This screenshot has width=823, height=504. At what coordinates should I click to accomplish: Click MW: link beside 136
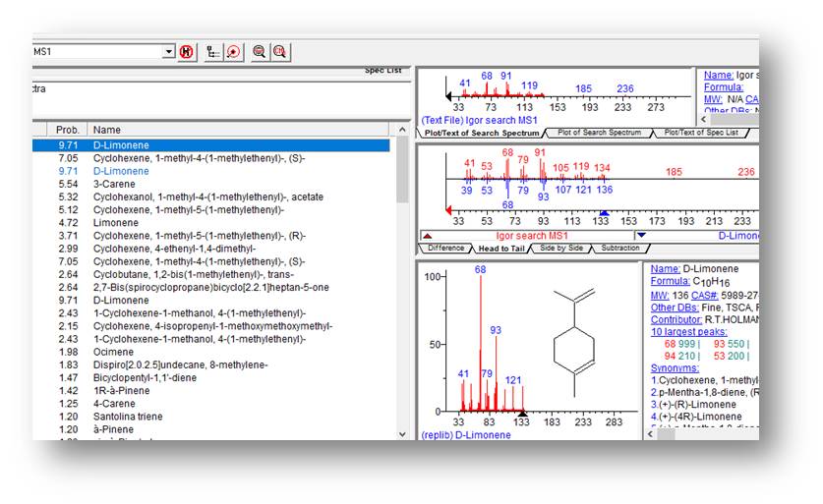660,296
